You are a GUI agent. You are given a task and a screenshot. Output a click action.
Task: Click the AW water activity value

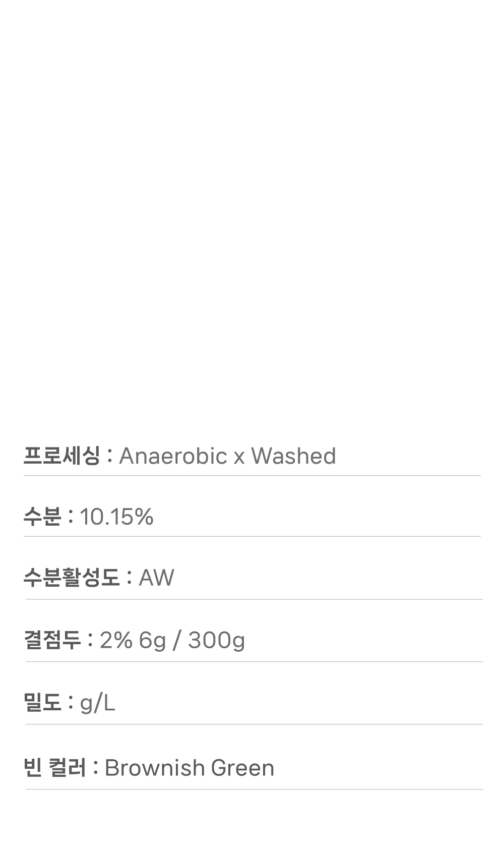(x=156, y=578)
